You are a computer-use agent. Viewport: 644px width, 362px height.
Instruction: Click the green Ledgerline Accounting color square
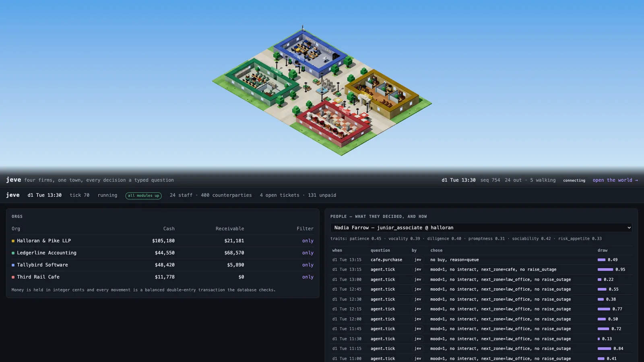coord(13,253)
